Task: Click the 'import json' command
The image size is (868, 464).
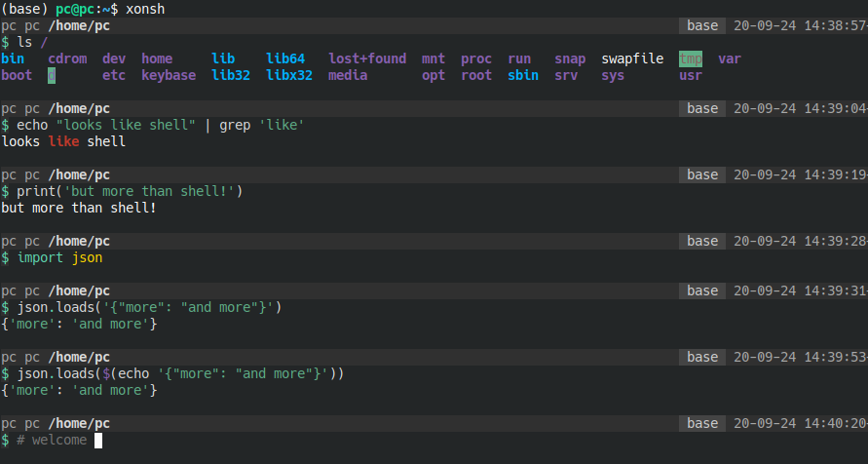Action: click(x=59, y=258)
